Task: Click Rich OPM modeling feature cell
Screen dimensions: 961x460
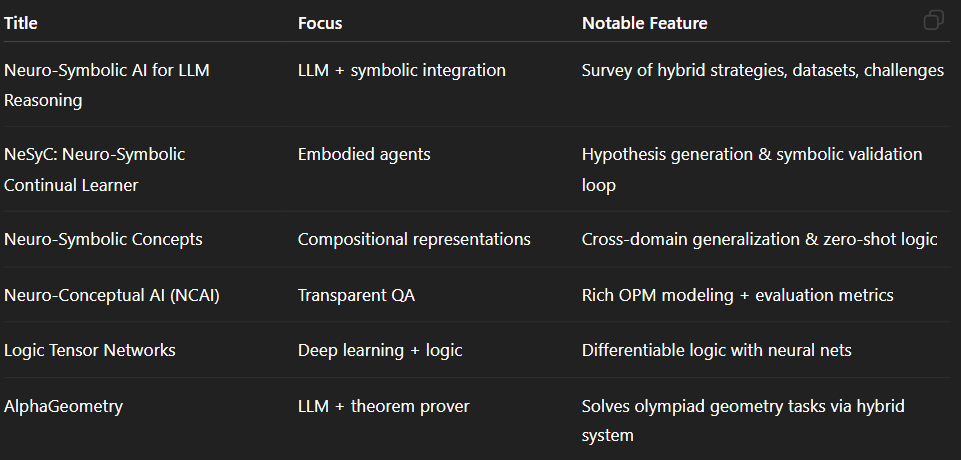Action: (737, 295)
